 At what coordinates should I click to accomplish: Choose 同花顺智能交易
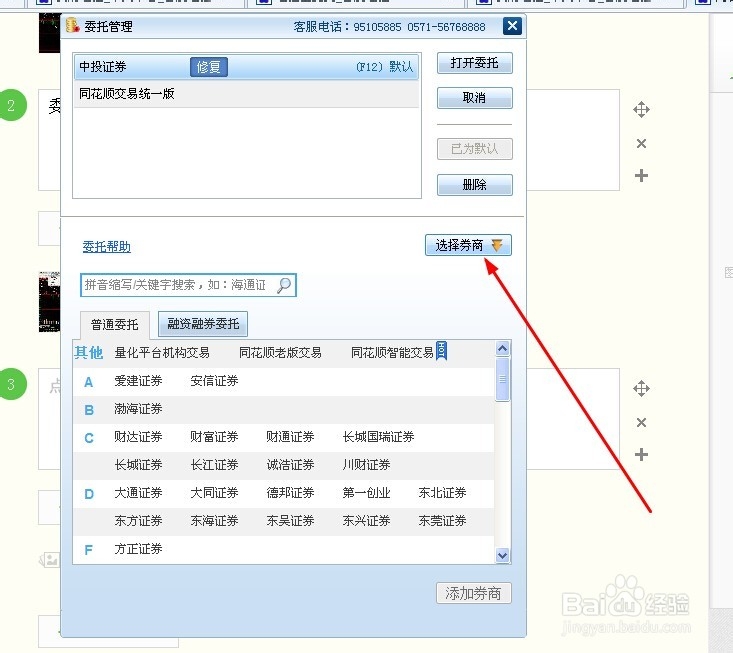pyautogui.click(x=392, y=353)
